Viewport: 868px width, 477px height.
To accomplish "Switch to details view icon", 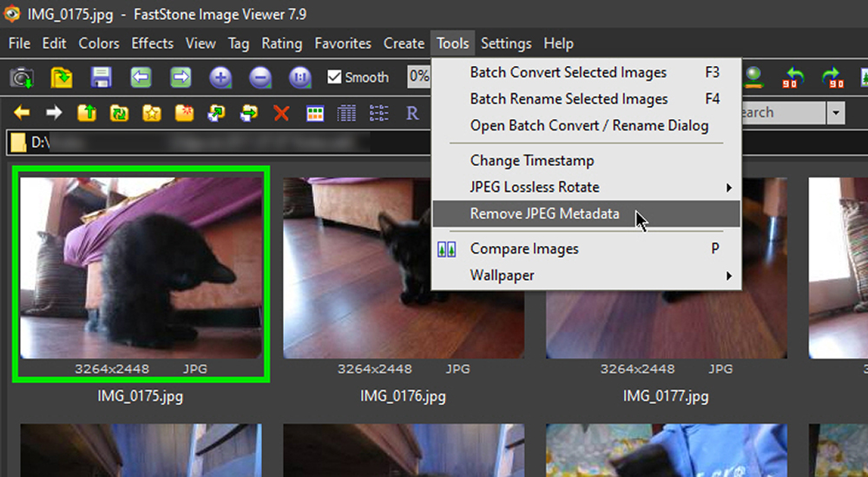I will pos(346,113).
